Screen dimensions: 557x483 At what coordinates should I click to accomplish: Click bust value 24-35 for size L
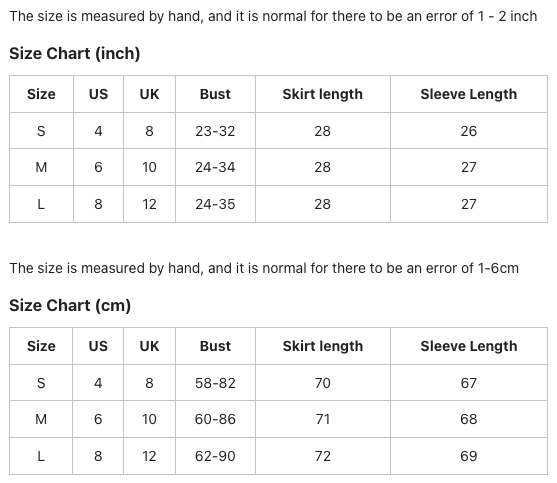pyautogui.click(x=215, y=204)
